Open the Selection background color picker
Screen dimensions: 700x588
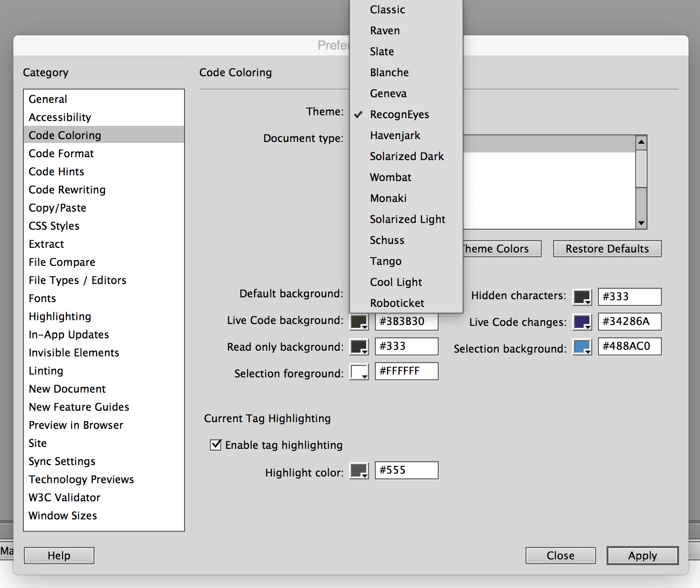582,348
